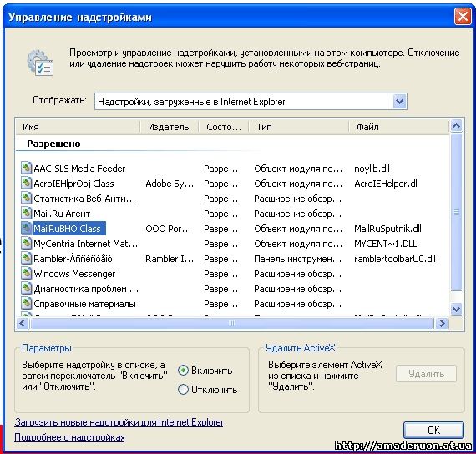This screenshot has width=476, height=454.
Task: Select the Mail.Ru Агент entry
Action: coord(62,214)
